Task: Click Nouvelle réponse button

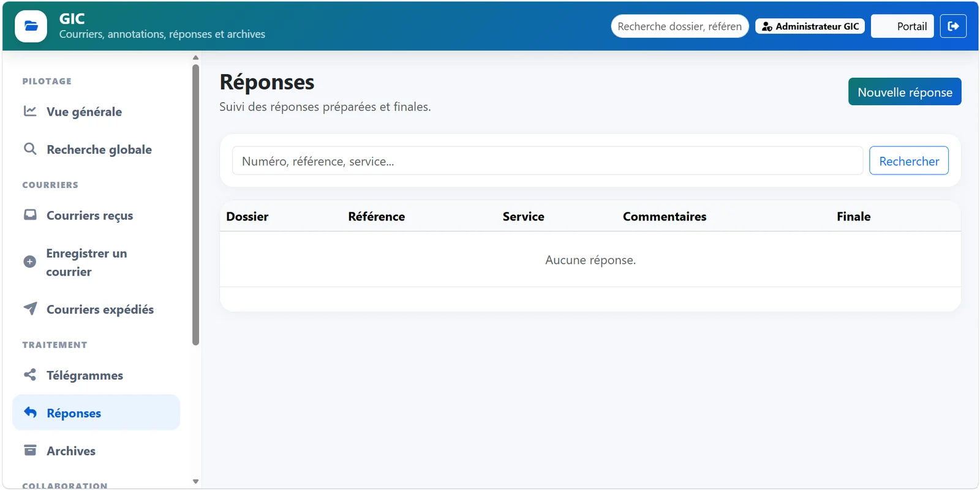Action: tap(905, 92)
